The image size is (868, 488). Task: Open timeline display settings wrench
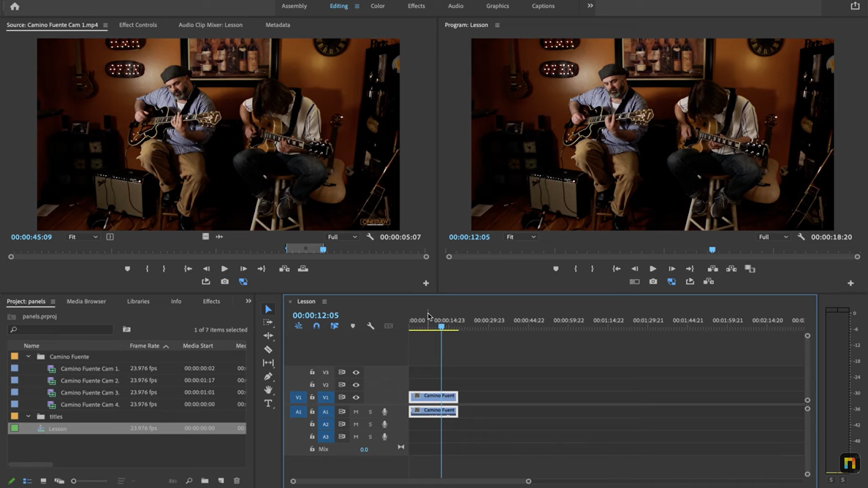point(371,326)
